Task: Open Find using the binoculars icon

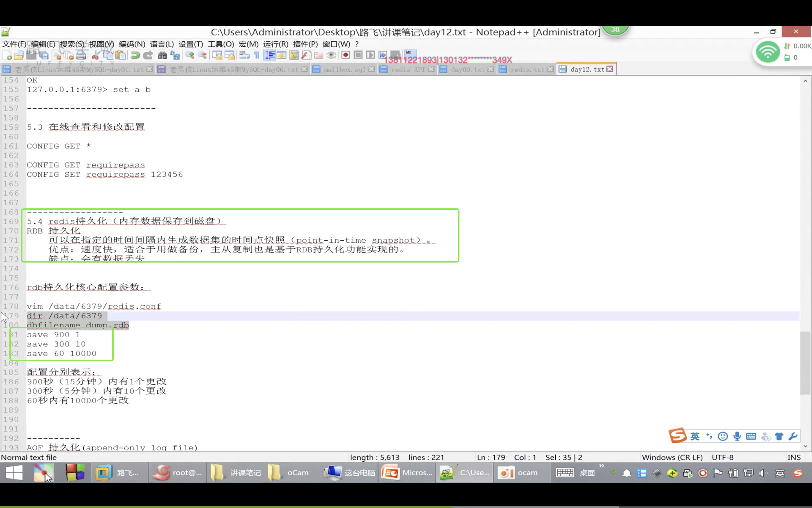Action: (x=162, y=55)
